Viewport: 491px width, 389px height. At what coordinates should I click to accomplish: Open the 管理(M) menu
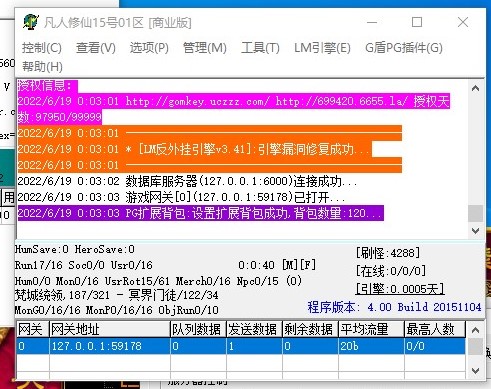(205, 48)
